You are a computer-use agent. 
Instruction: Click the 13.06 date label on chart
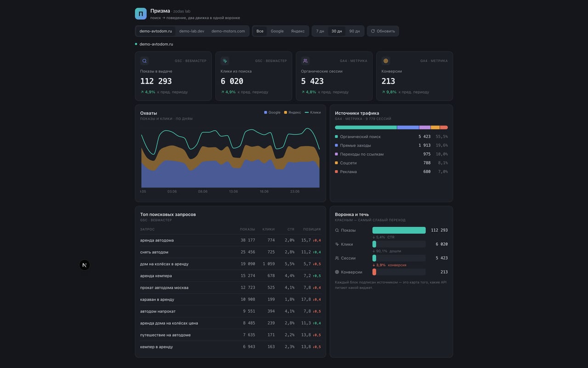(x=233, y=191)
